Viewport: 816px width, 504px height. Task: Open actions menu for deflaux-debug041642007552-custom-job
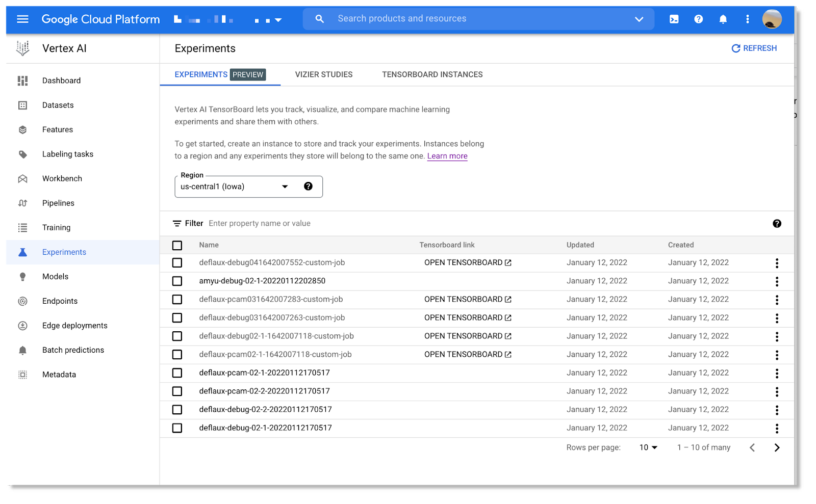point(777,263)
